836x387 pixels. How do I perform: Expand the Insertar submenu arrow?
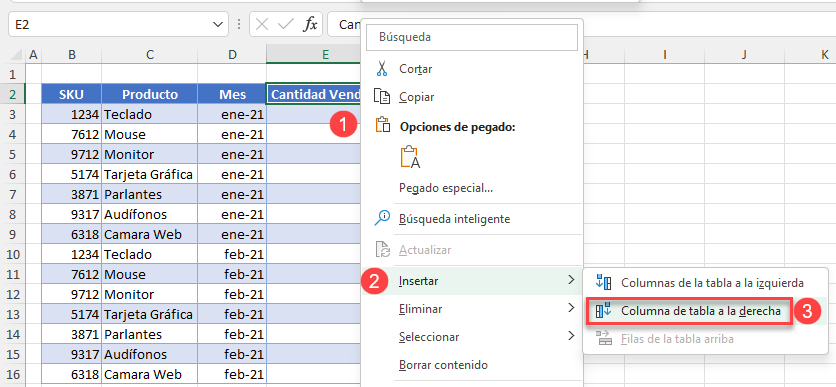click(571, 280)
